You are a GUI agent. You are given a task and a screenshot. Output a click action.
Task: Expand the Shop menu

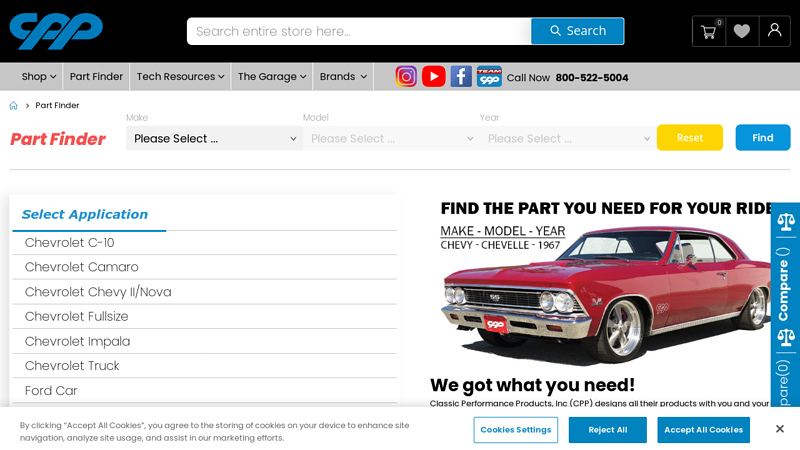pyautogui.click(x=38, y=77)
